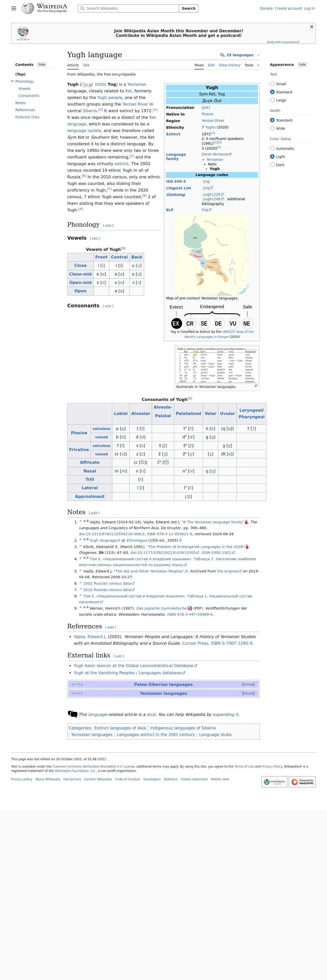Select the Edit tab
Image resolution: width=327 pixels, height=980 pixels.
pyautogui.click(x=211, y=65)
